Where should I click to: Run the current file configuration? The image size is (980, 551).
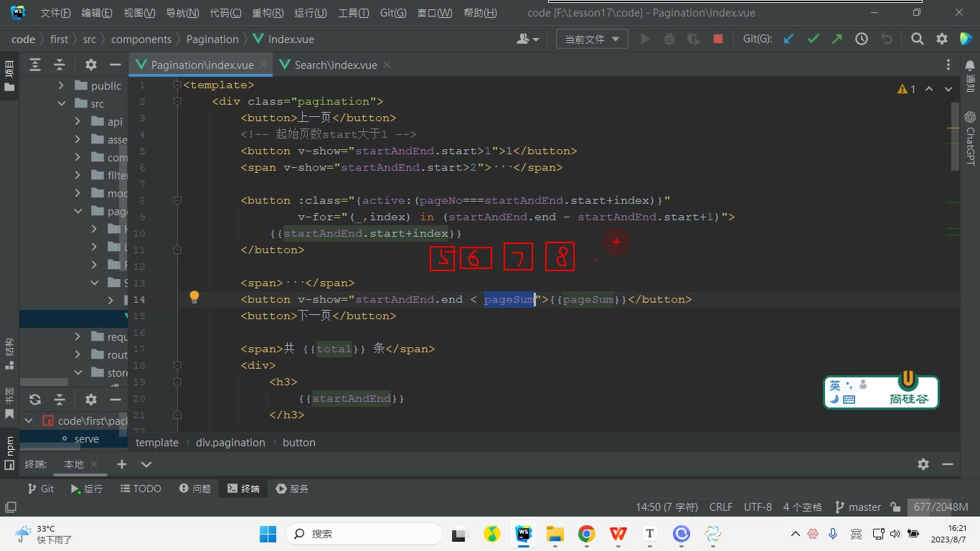point(645,39)
